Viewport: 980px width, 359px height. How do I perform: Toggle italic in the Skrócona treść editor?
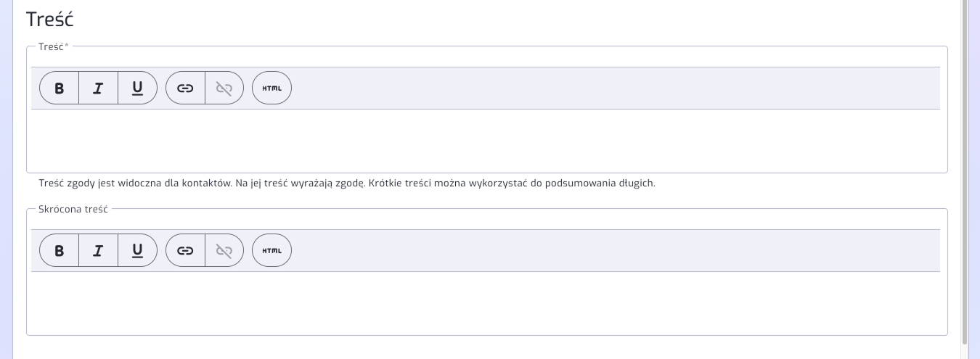point(98,250)
